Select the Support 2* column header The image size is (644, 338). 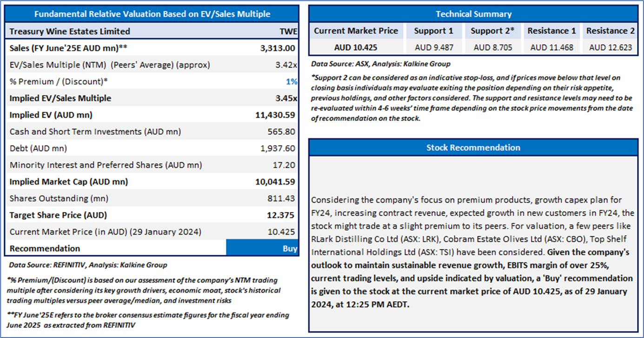pyautogui.click(x=492, y=31)
